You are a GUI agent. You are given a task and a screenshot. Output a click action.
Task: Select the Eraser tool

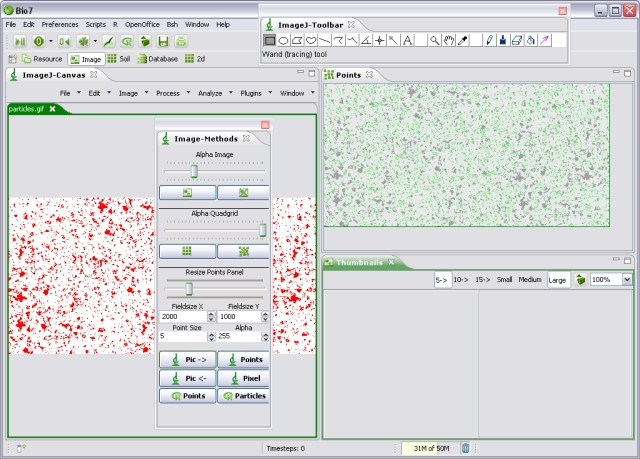tap(517, 40)
